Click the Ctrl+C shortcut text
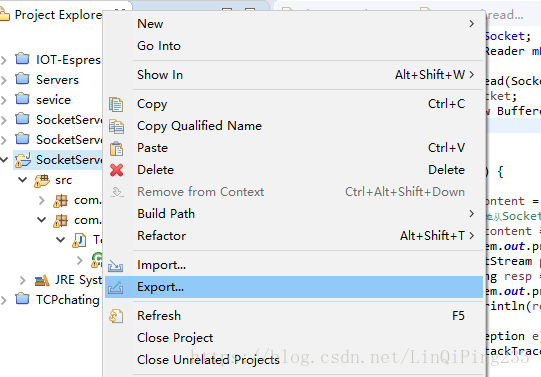 tap(446, 104)
